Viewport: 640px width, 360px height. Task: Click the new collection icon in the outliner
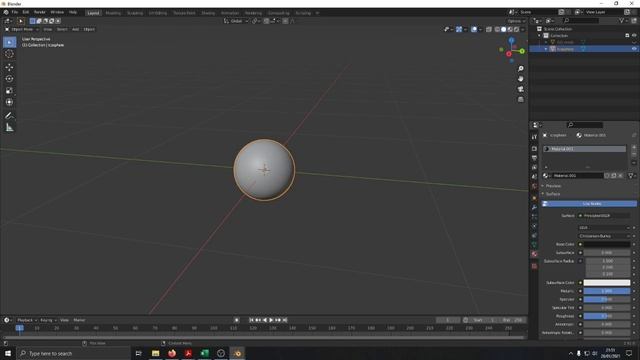click(633, 20)
